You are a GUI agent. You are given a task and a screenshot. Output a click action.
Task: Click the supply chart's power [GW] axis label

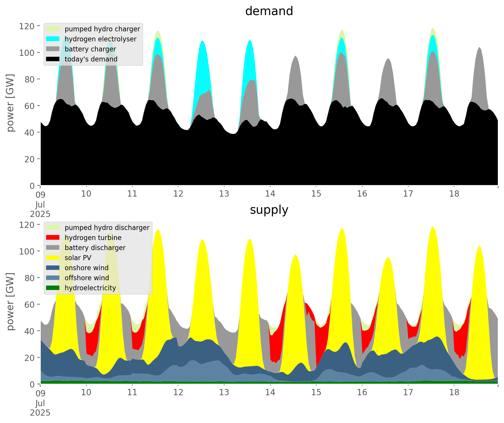10,302
